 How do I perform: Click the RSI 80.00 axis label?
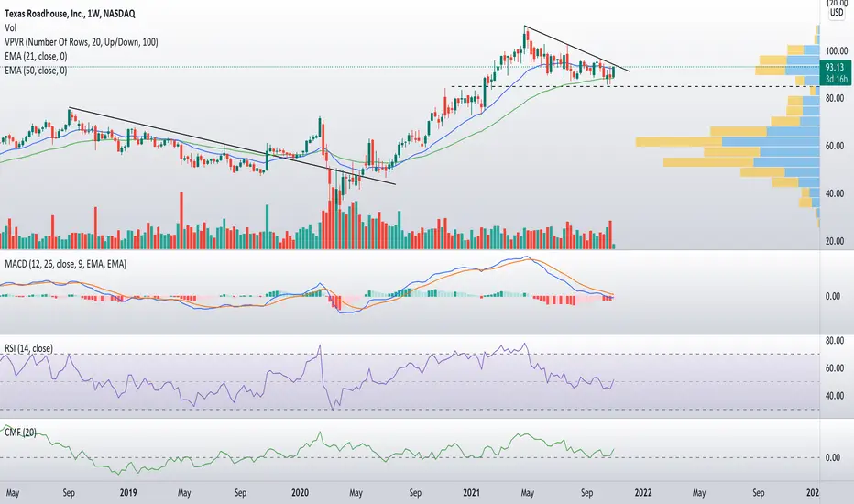pyautogui.click(x=835, y=341)
